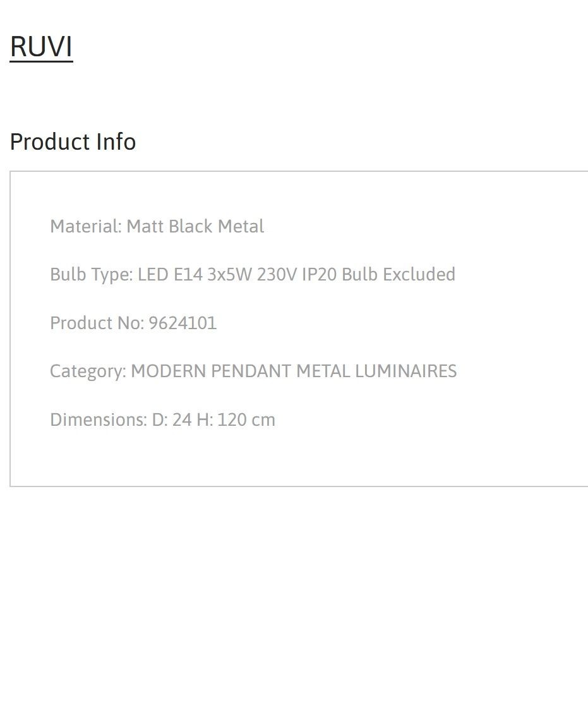Viewport: 588px width, 712px height.
Task: Click the Category label
Action: point(88,371)
